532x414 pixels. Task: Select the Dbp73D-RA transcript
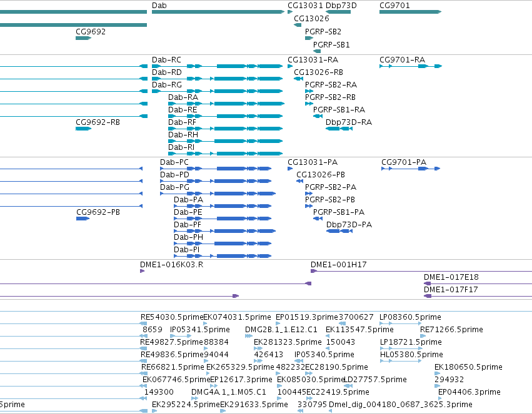click(339, 129)
